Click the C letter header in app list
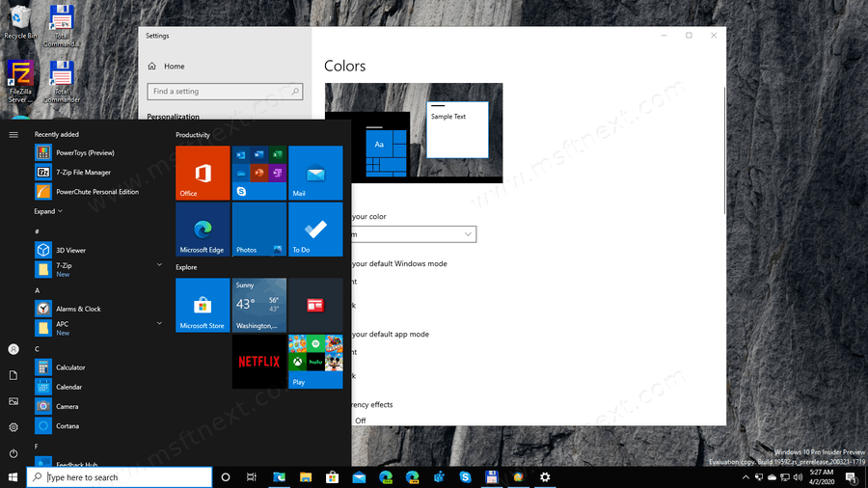Screen dimensions: 868x488 (37, 348)
